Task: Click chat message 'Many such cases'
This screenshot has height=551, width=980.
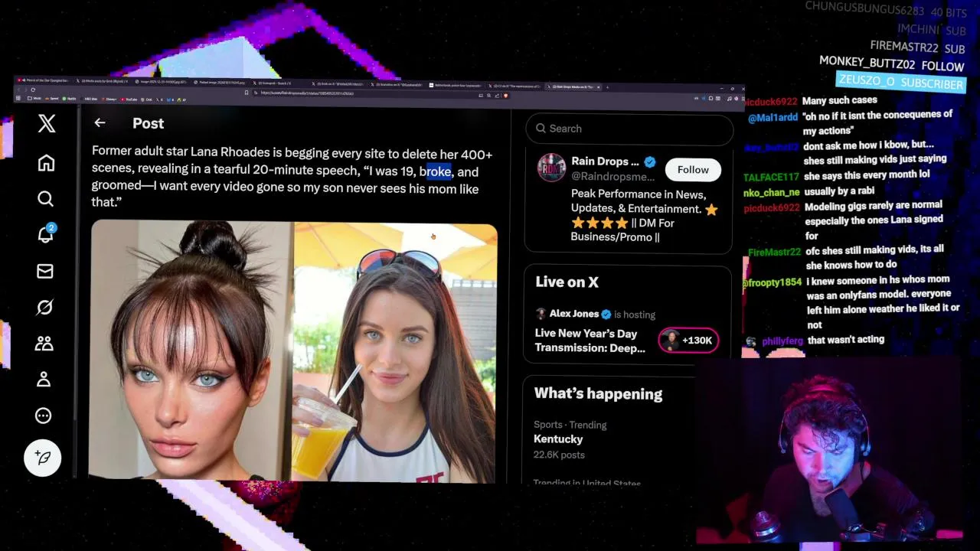Action: [x=840, y=100]
